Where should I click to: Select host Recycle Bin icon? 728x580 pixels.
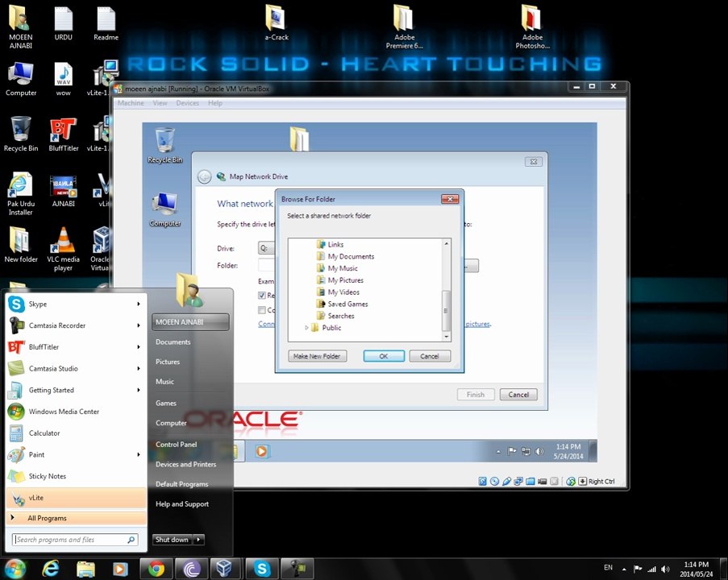point(20,134)
